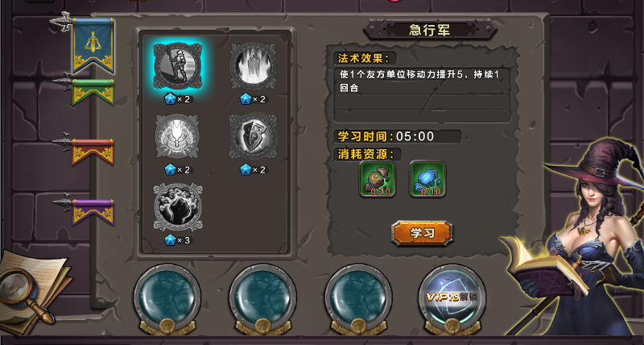Select the highlighted marching soldier spell icon
The image size is (644, 345).
point(177,66)
